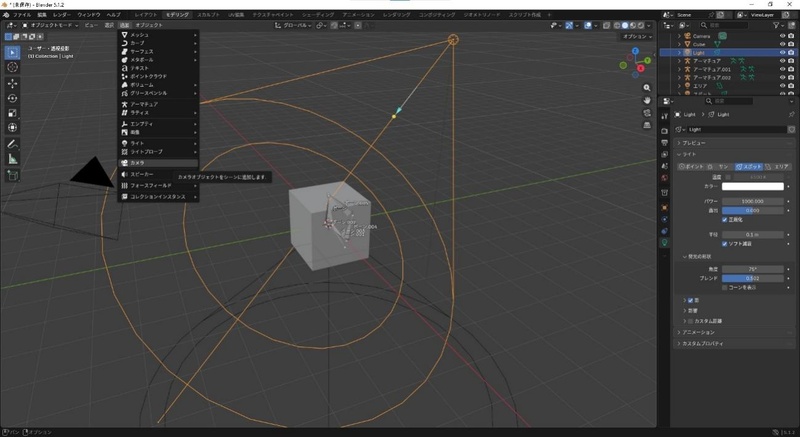Screen dimensions: 800x437
Task: Click the viewport zoom magnifier icon
Action: point(647,88)
